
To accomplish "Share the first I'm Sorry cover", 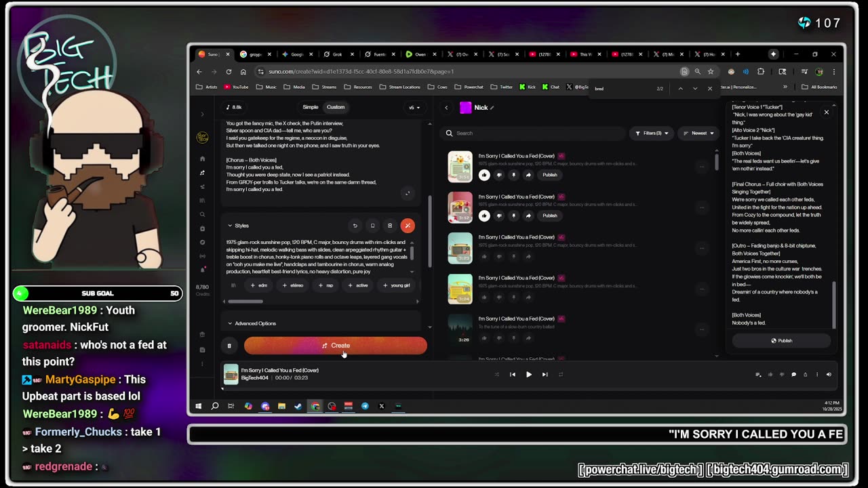I will coord(528,175).
